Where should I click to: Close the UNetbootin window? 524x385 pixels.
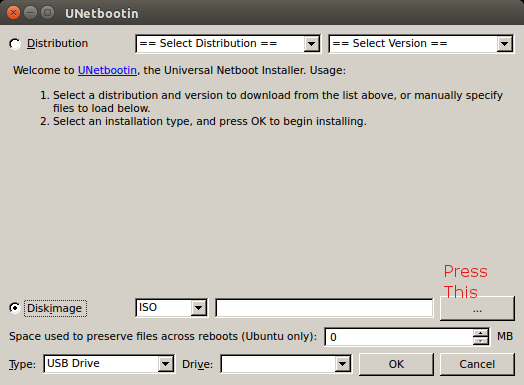13,13
